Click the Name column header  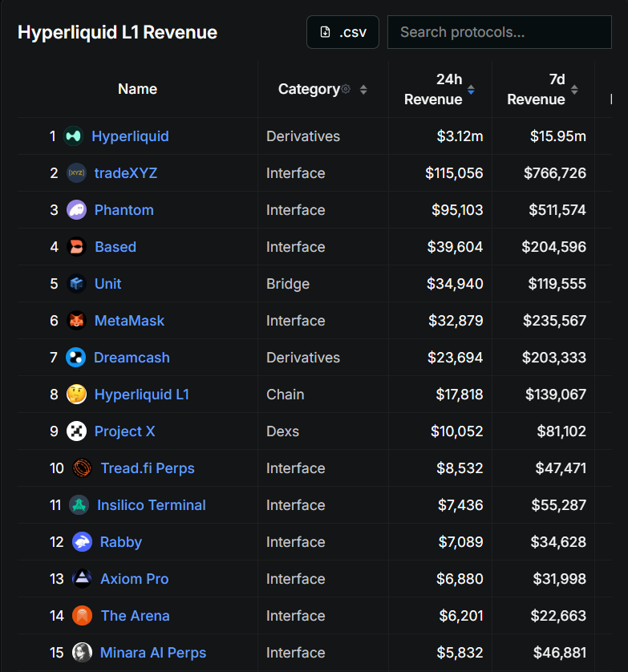click(x=137, y=89)
